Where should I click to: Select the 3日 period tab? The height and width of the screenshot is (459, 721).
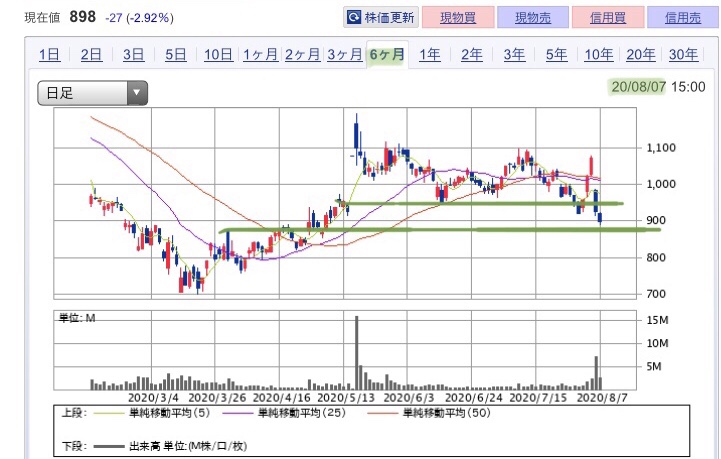click(x=133, y=55)
